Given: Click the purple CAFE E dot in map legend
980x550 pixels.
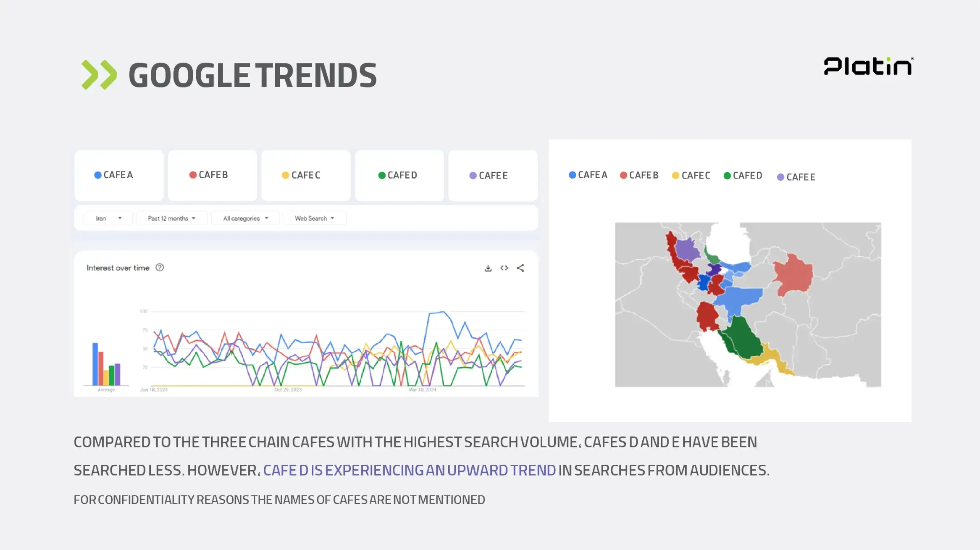Looking at the screenshot, I should pyautogui.click(x=780, y=177).
